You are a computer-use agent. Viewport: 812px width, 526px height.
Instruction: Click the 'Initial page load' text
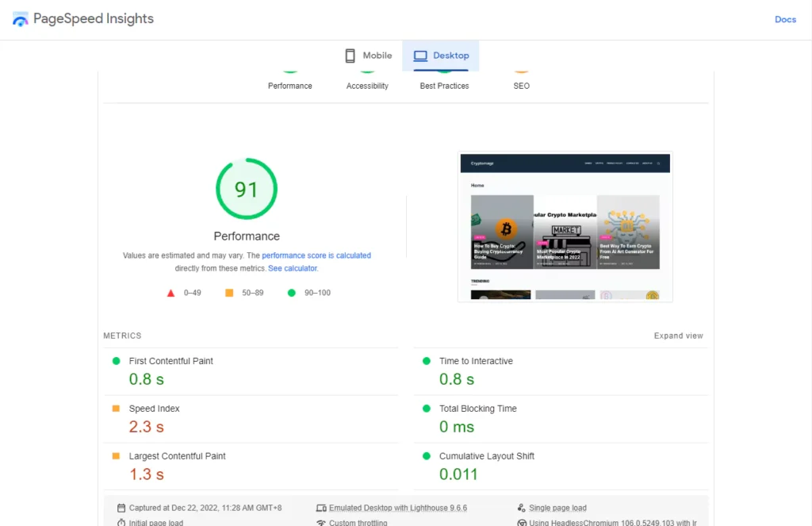[x=156, y=522]
